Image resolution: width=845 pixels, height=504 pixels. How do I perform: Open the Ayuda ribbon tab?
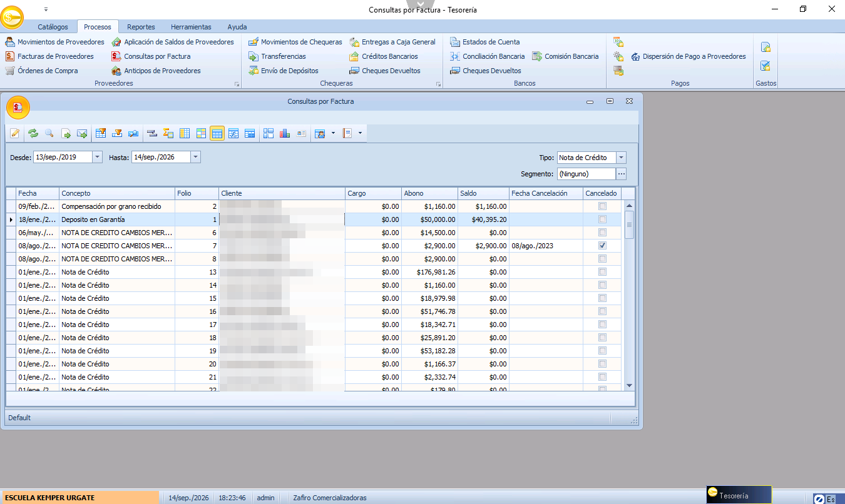pyautogui.click(x=237, y=27)
